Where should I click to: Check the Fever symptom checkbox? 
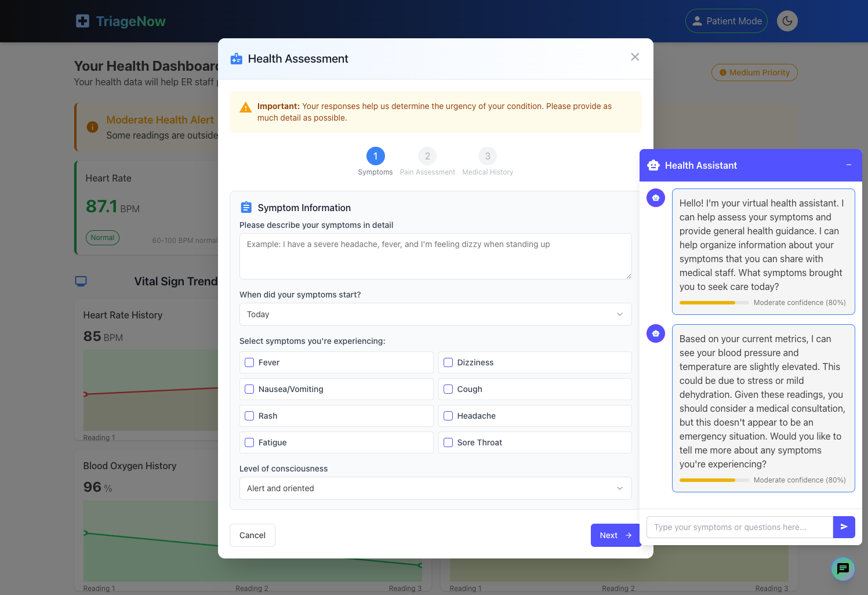coord(249,362)
